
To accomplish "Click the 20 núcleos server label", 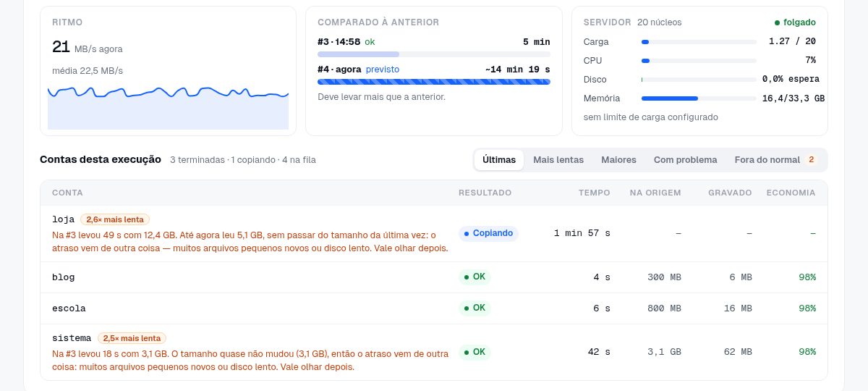I will pyautogui.click(x=660, y=22).
